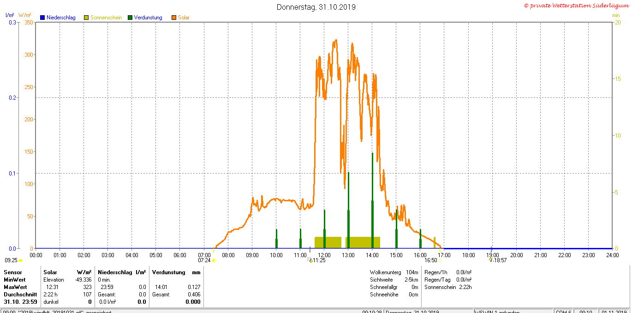644x313 pixels.
Task: Click the Schneehöhe label
Action: (383, 295)
